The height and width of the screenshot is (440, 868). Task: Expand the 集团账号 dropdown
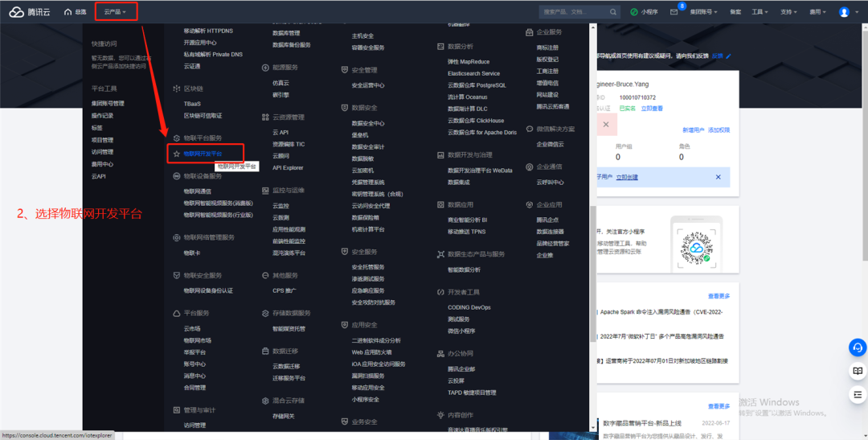[x=703, y=11]
